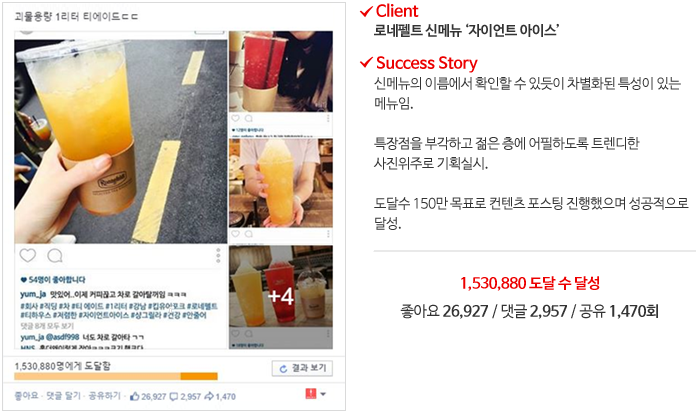Click the heart icon under red drink photo
The width and height of the screenshot is (700, 420).
pos(235,118)
